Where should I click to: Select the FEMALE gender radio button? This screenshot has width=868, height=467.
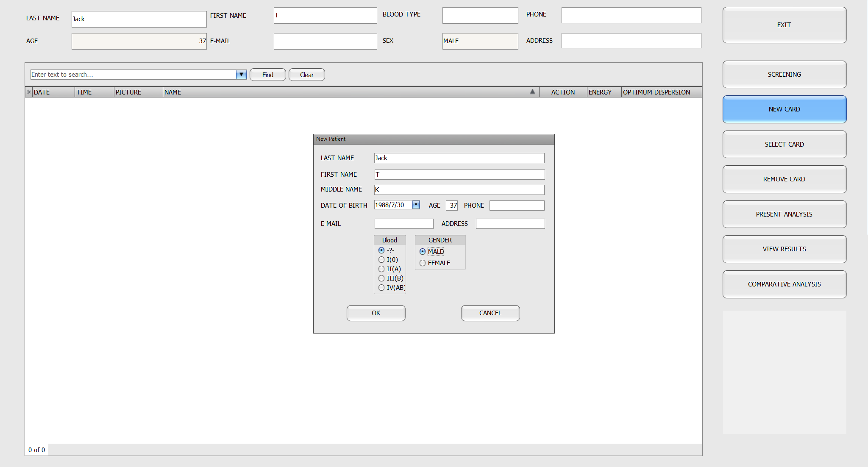tap(423, 263)
